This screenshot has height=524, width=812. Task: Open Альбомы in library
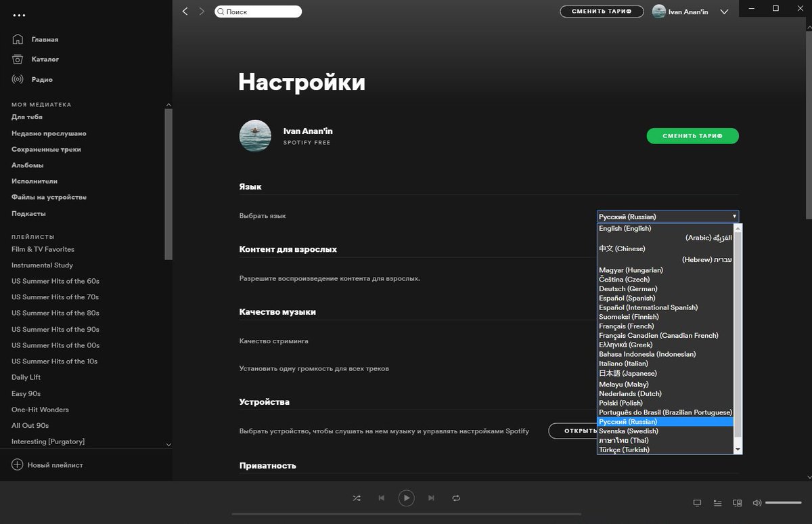[x=28, y=165]
